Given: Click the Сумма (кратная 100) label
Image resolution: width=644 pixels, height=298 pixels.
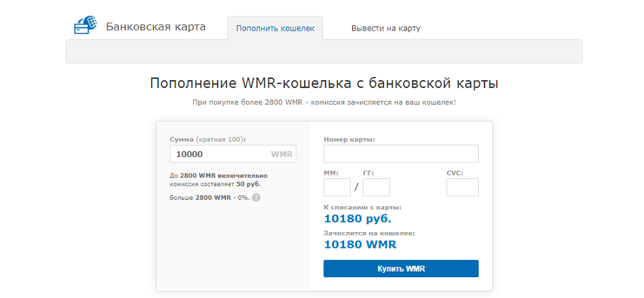Looking at the screenshot, I should coord(208,140).
